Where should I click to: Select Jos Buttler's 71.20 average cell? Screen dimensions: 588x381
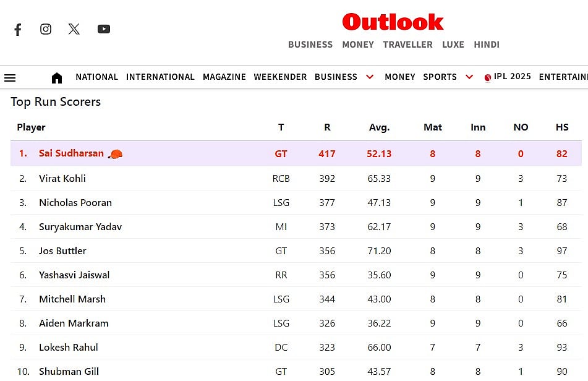pos(379,251)
